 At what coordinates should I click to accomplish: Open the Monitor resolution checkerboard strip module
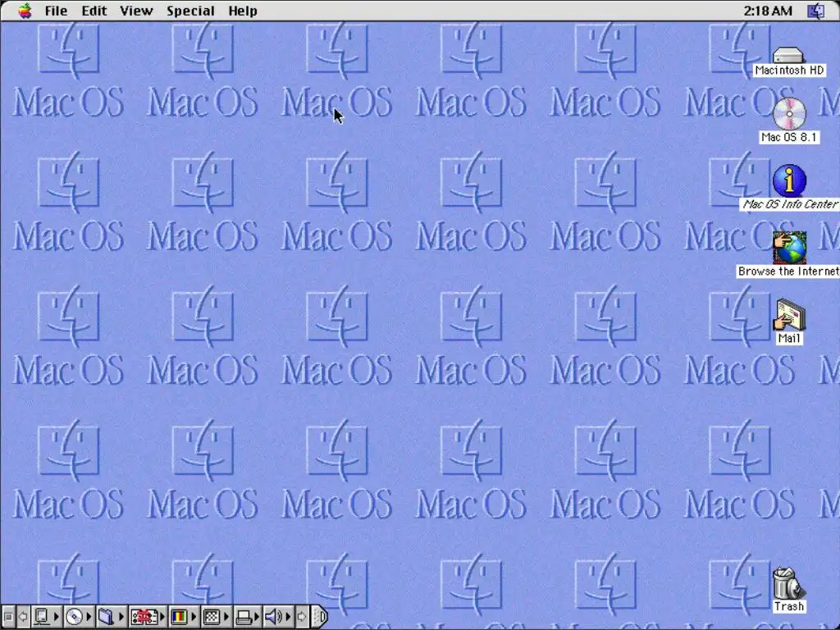tap(216, 617)
